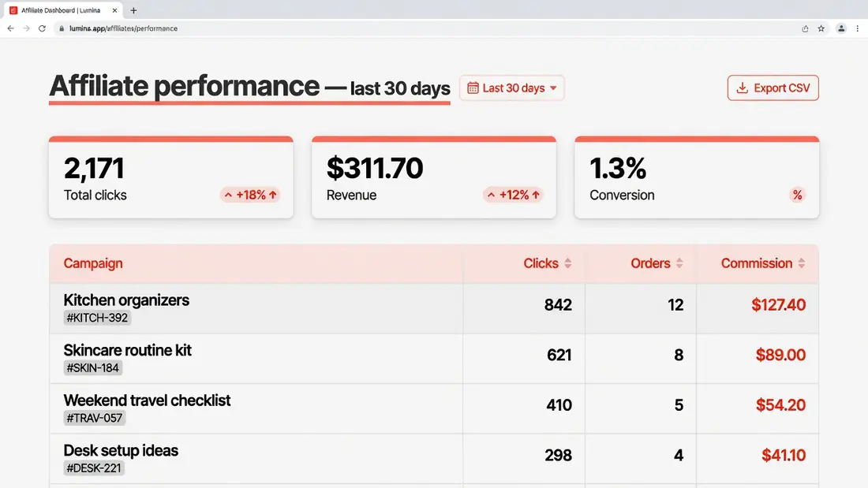
Task: Open the $311.70 Revenue card
Action: coord(434,177)
